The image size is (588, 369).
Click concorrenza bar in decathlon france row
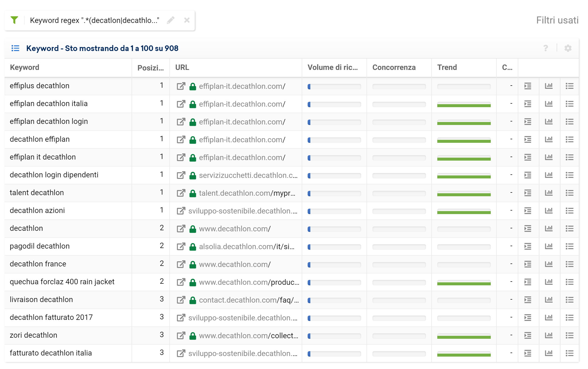[399, 265]
